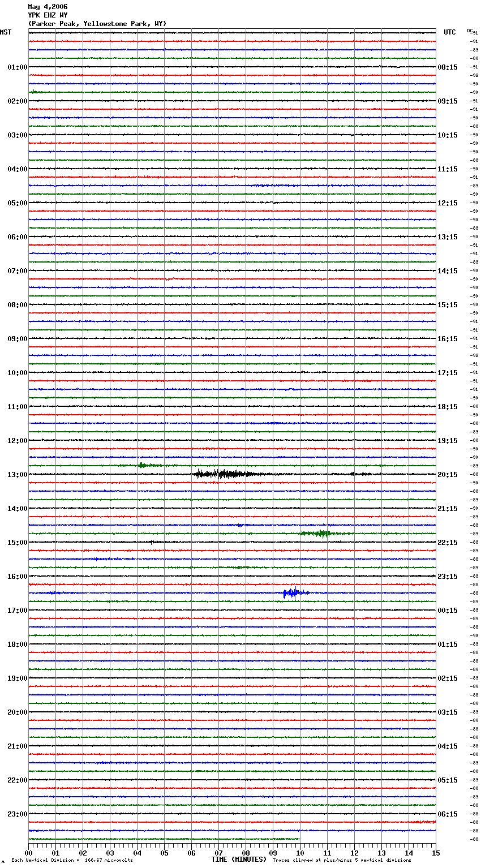
Task: Click the "07:00" MST time label
Action: point(18,271)
